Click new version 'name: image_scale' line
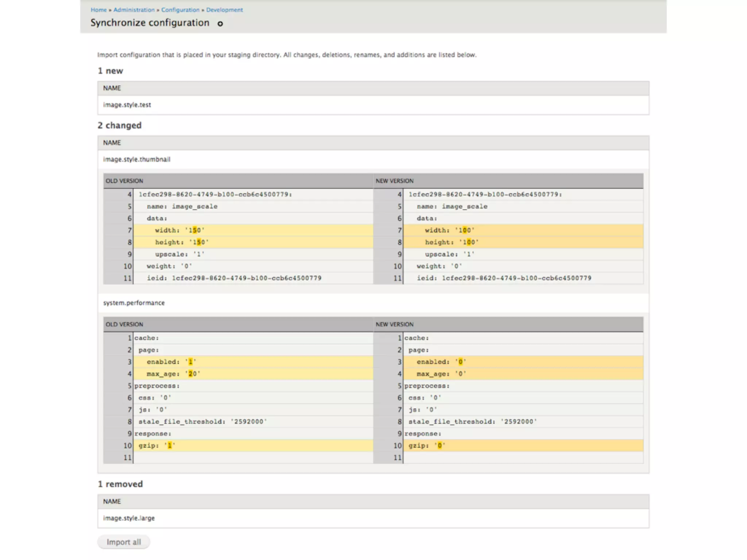The width and height of the screenshot is (747, 560). [x=523, y=206]
